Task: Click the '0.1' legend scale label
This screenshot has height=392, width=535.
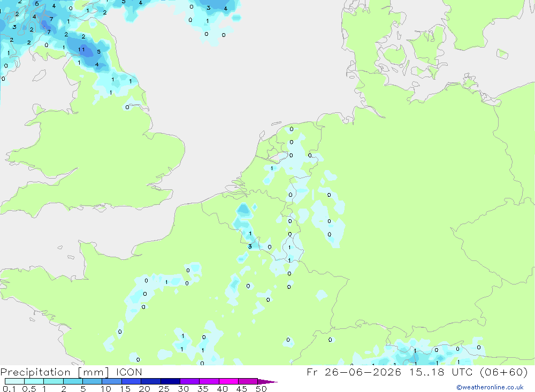Action: coord(9,389)
